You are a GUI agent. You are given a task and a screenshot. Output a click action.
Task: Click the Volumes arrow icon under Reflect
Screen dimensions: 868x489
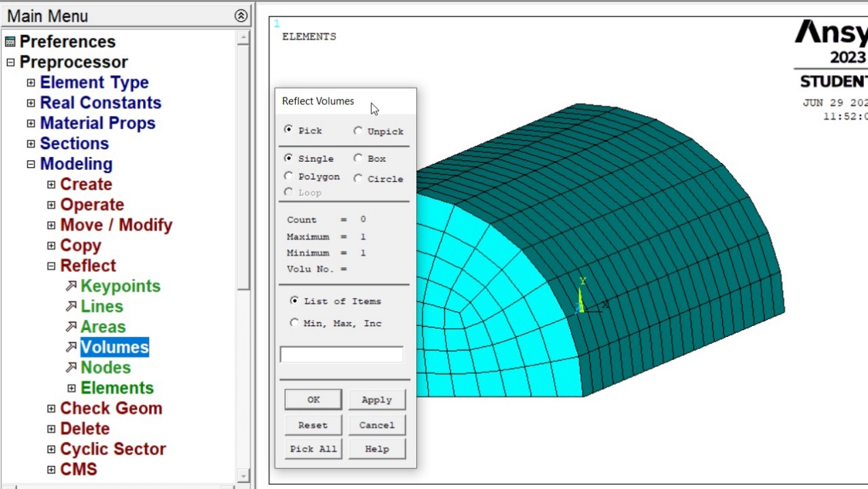(x=71, y=347)
